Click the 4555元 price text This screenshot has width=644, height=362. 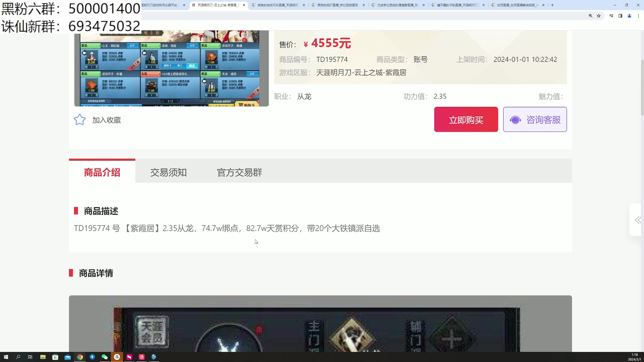[x=331, y=43]
